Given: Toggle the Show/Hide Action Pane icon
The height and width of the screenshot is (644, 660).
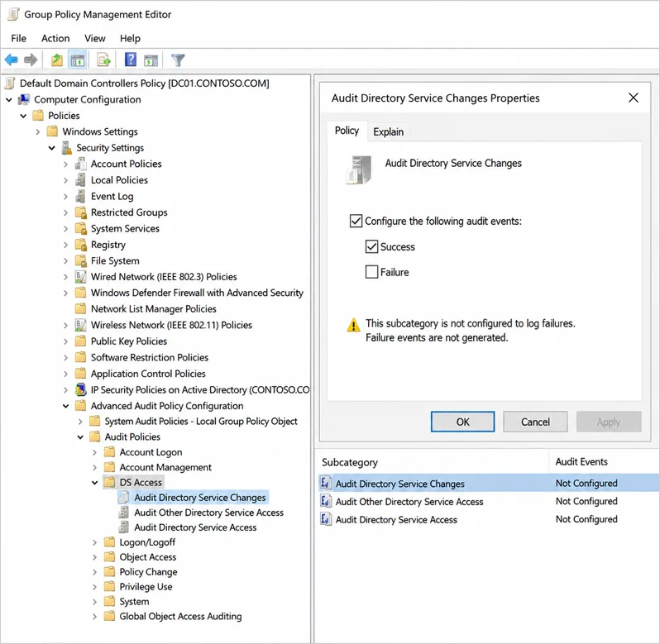Looking at the screenshot, I should [x=151, y=60].
